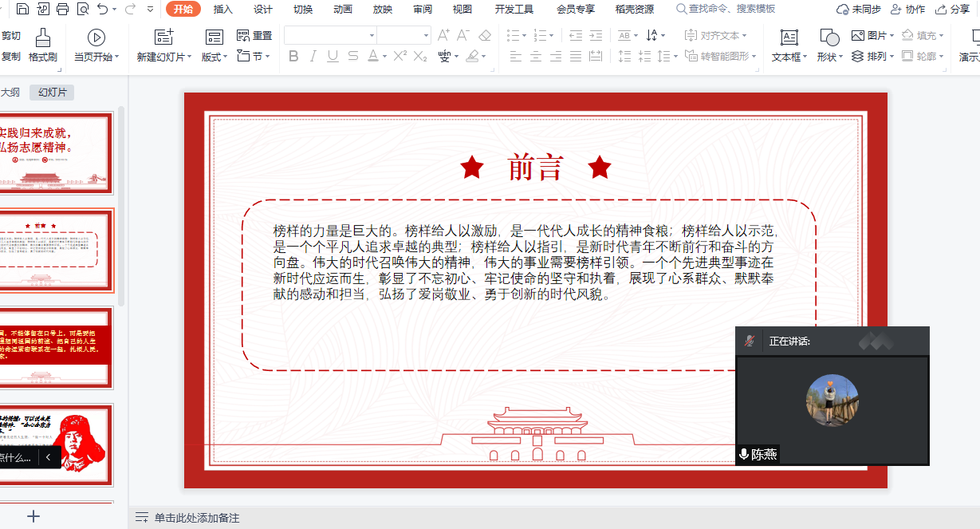Toggle Bold formatting
The height and width of the screenshot is (529, 980).
coord(293,57)
